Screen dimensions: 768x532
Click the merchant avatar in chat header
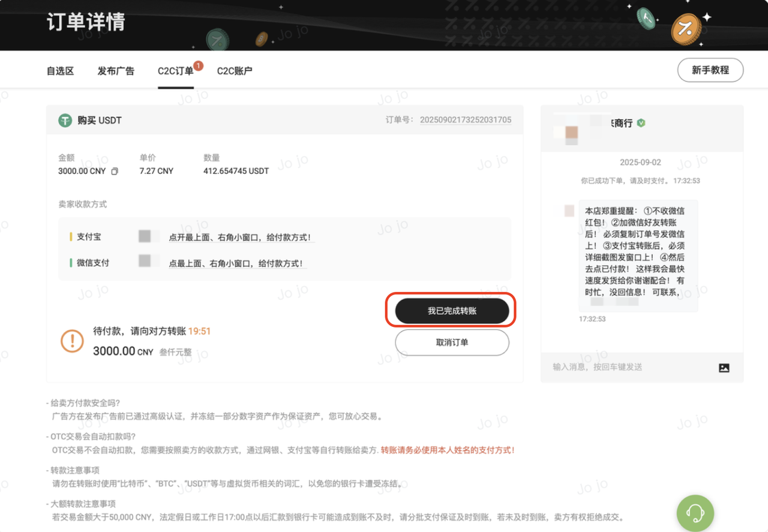(x=571, y=132)
